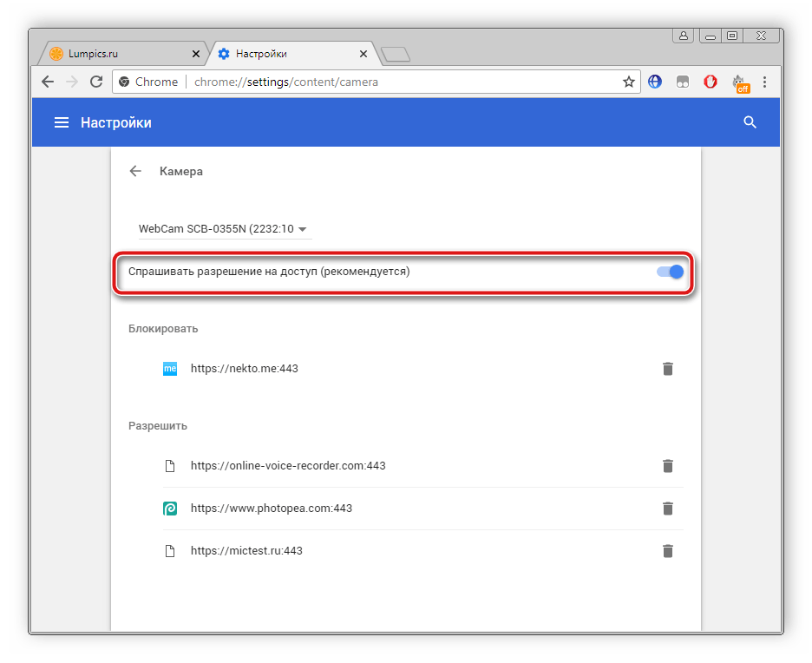Open a new tab with the tab button
The height and width of the screenshot is (663, 812).
tap(396, 55)
